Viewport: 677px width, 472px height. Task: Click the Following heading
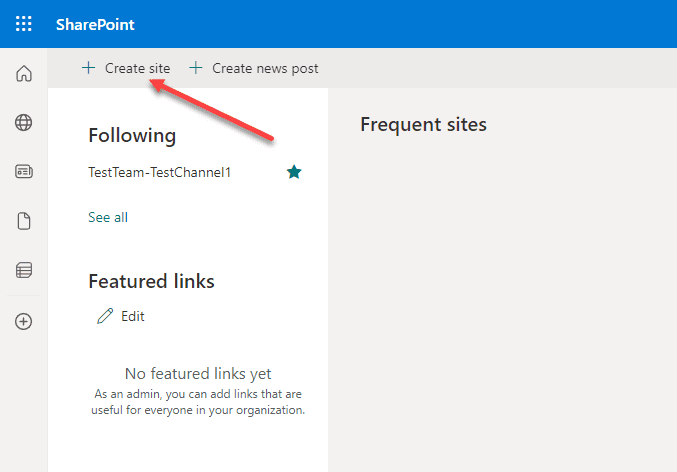pos(132,136)
